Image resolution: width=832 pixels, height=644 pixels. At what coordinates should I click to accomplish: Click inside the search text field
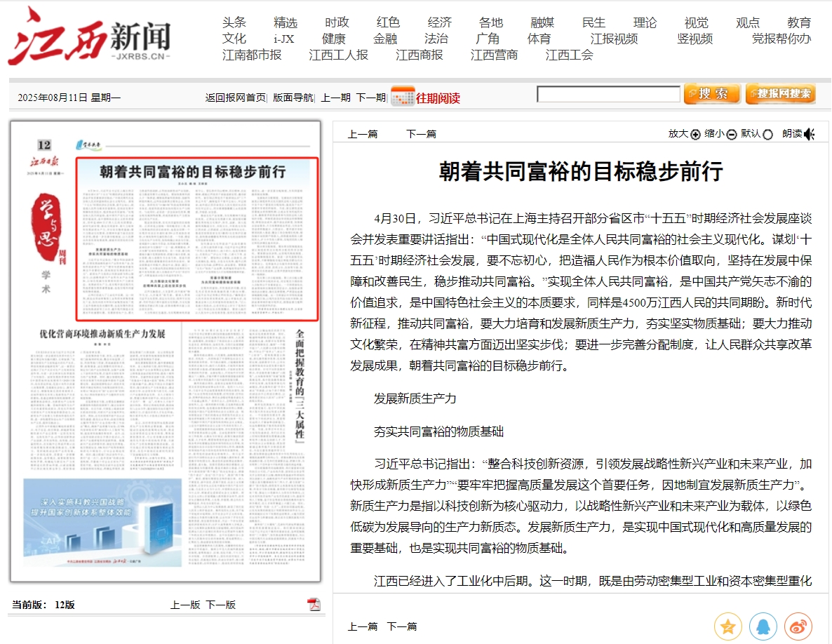click(608, 94)
